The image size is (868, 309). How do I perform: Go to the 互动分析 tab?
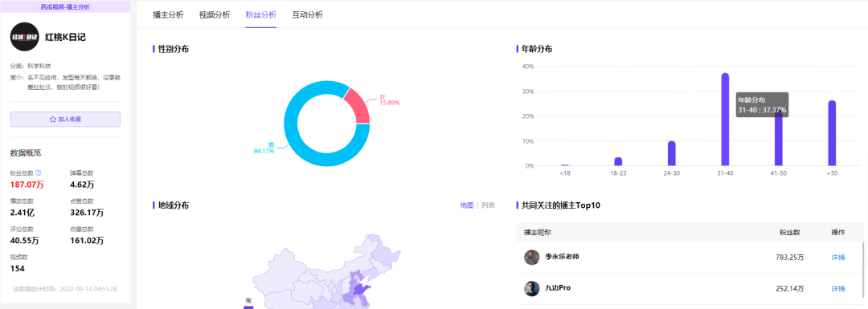pyautogui.click(x=308, y=15)
